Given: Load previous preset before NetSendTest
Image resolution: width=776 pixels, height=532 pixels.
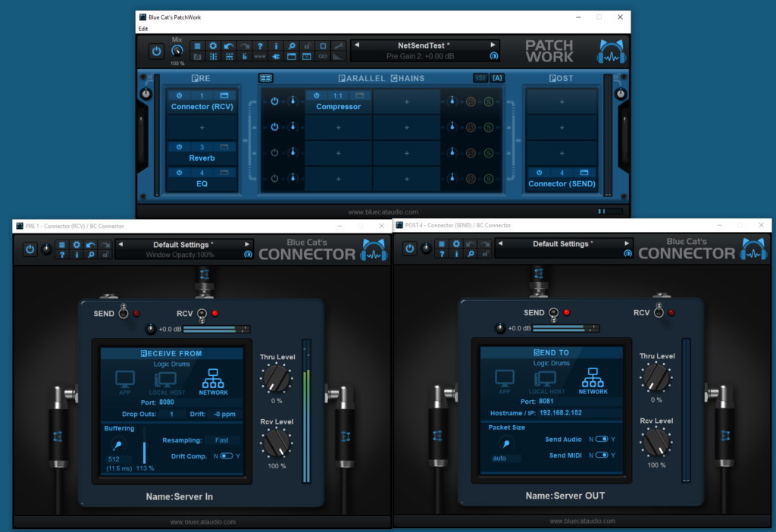Looking at the screenshot, I should point(357,45).
